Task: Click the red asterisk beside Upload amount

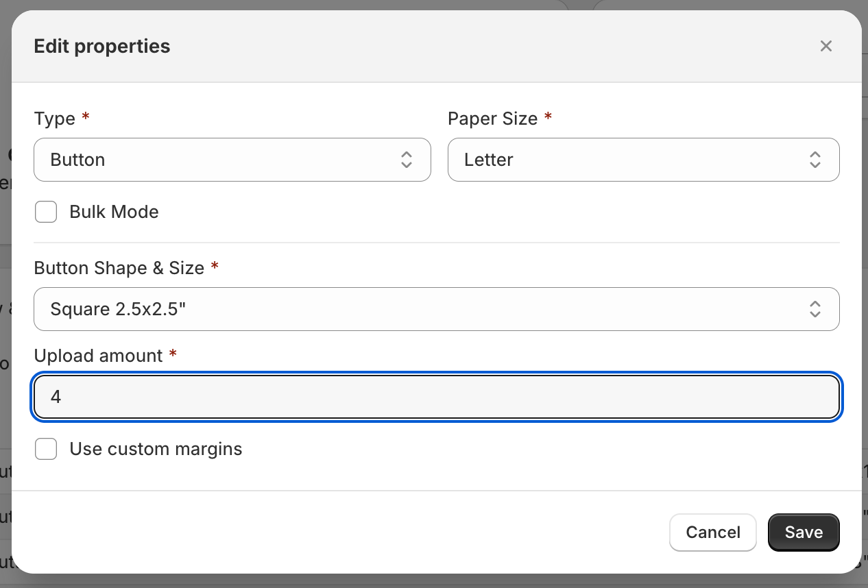Action: (173, 354)
